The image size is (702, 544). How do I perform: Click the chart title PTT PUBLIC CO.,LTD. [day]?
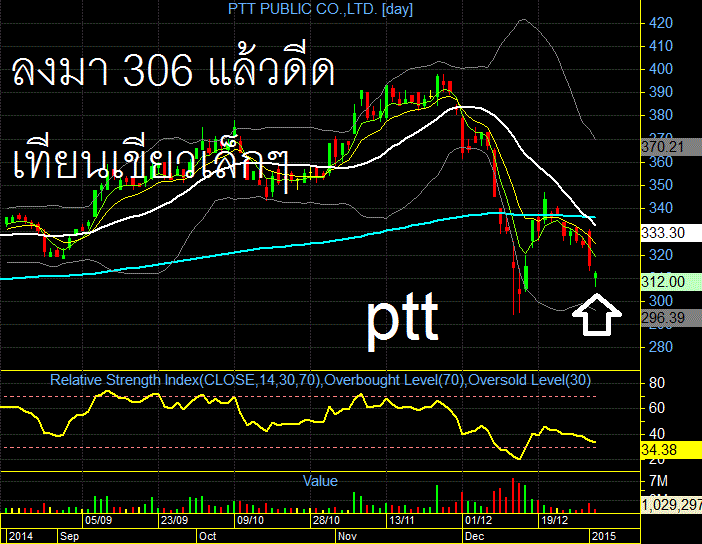320,9
